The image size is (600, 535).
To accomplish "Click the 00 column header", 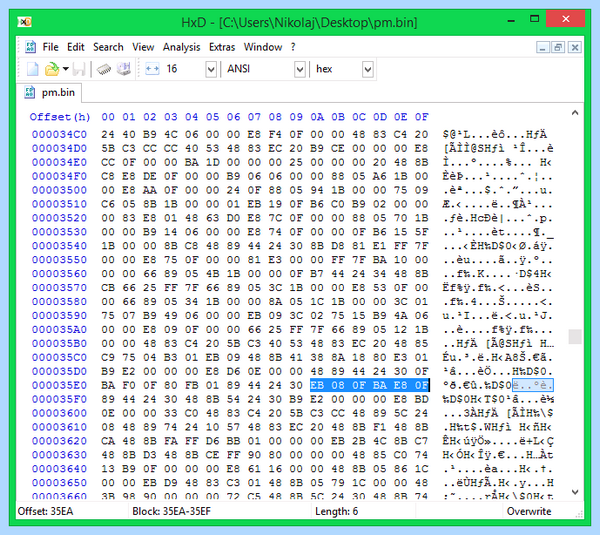I will tap(108, 117).
